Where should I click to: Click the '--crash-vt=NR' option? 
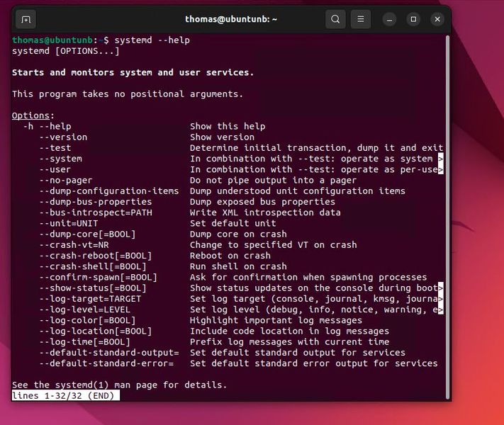click(x=74, y=245)
